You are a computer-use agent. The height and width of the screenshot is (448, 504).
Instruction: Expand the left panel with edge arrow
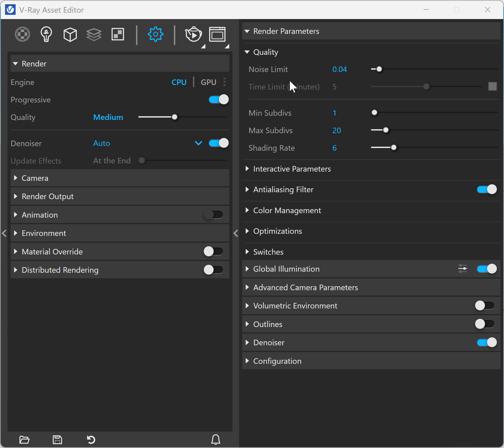(4, 233)
